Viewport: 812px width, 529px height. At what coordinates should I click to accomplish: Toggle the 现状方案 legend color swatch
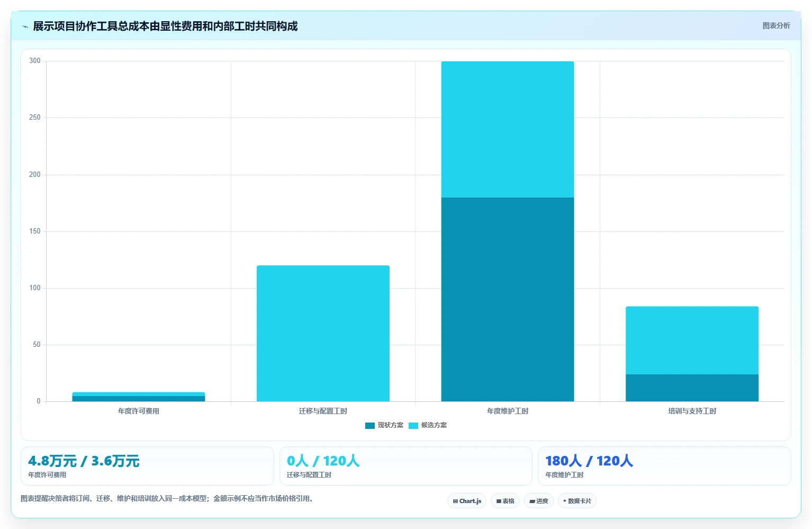369,425
